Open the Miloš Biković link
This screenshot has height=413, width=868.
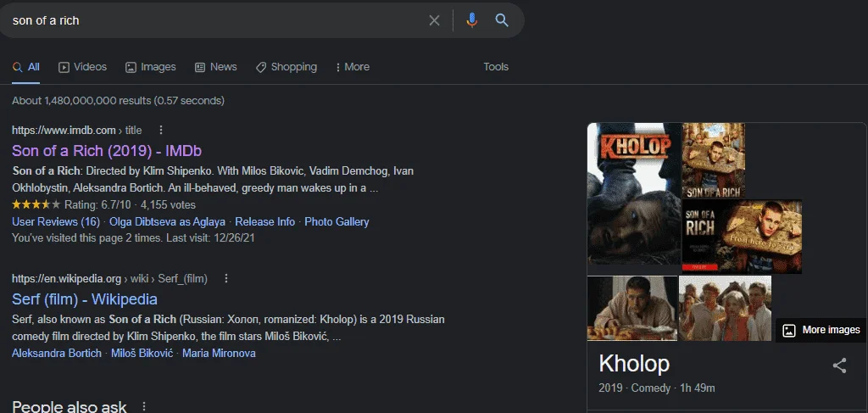(x=142, y=353)
